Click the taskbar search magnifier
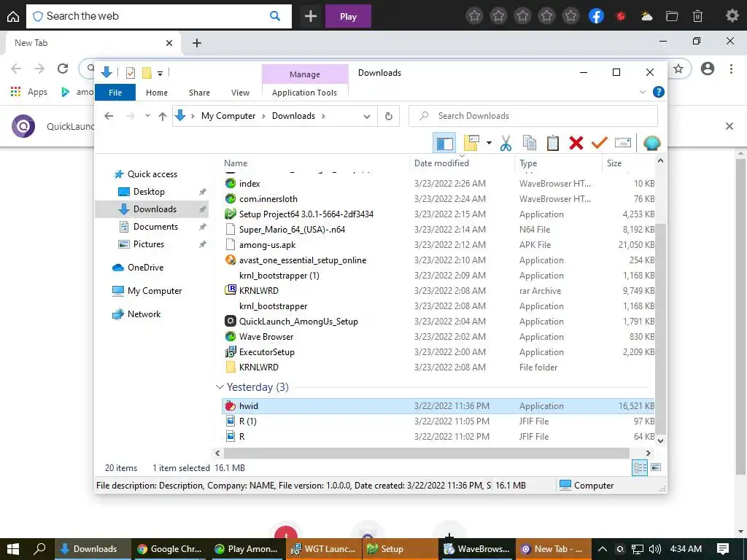The height and width of the screenshot is (560, 747). (40, 549)
